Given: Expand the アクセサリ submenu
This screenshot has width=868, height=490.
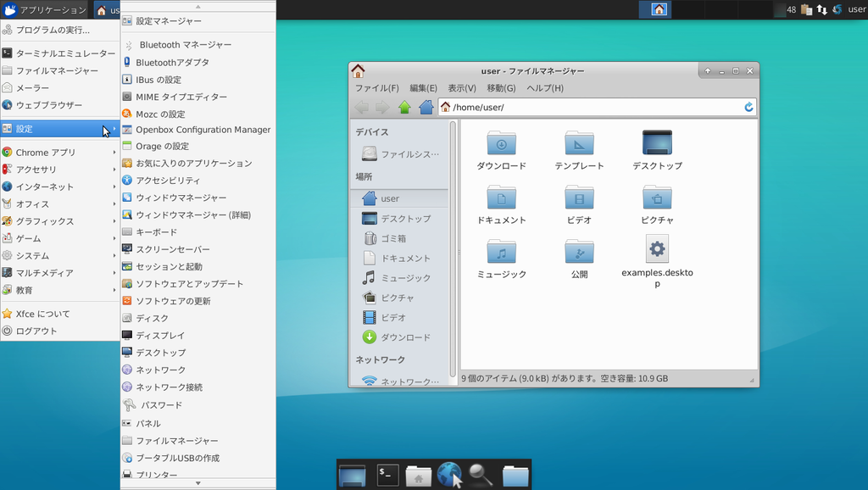Looking at the screenshot, I should pos(60,170).
